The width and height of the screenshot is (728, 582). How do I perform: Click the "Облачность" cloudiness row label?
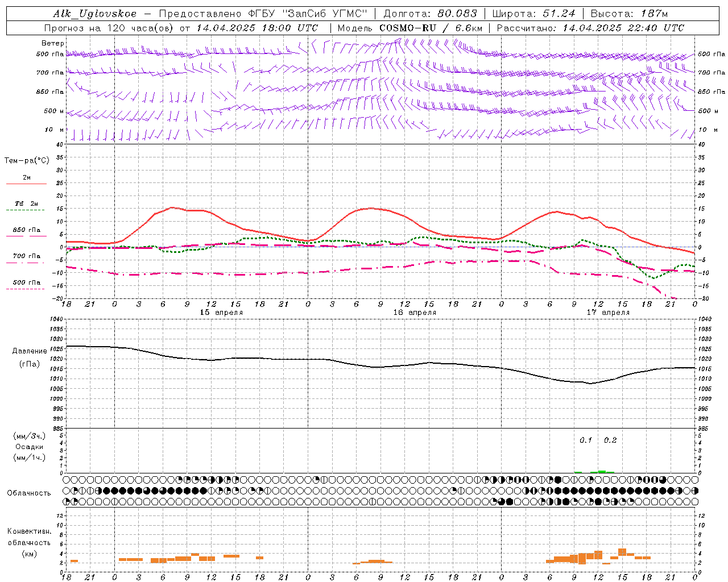coord(29,493)
